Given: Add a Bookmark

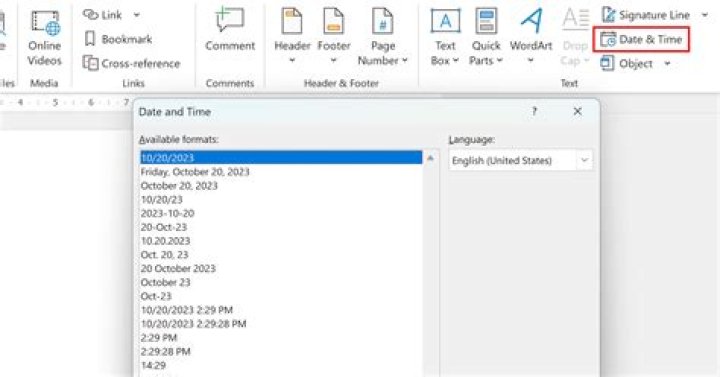Looking at the screenshot, I should click(x=118, y=39).
